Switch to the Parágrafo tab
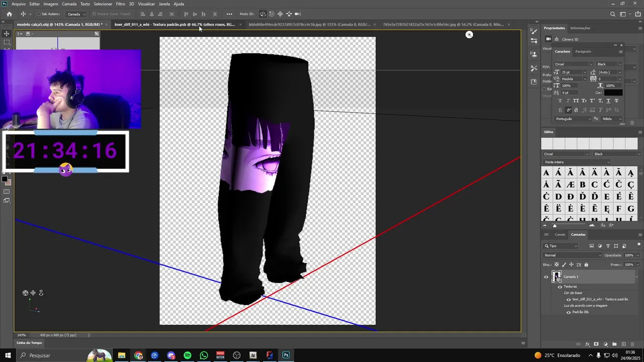 click(x=583, y=51)
